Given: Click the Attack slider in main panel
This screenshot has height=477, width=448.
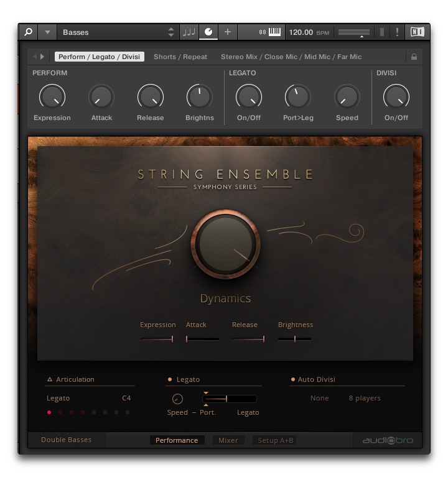Looking at the screenshot, I should coord(202,339).
